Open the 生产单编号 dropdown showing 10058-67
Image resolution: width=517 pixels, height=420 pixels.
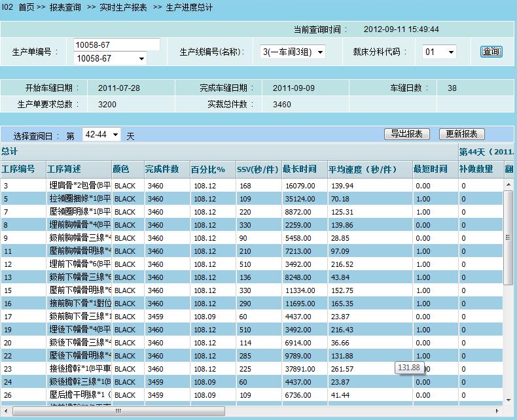pos(110,59)
